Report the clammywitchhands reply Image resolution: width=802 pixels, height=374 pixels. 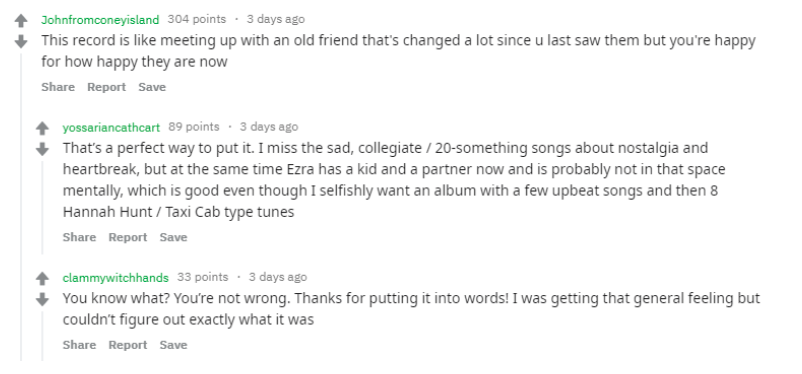tap(128, 345)
